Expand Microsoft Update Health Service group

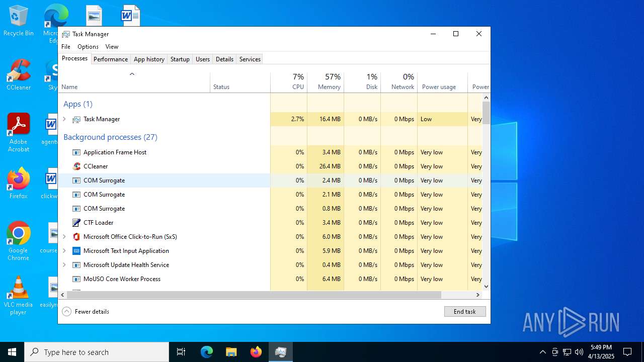64,265
